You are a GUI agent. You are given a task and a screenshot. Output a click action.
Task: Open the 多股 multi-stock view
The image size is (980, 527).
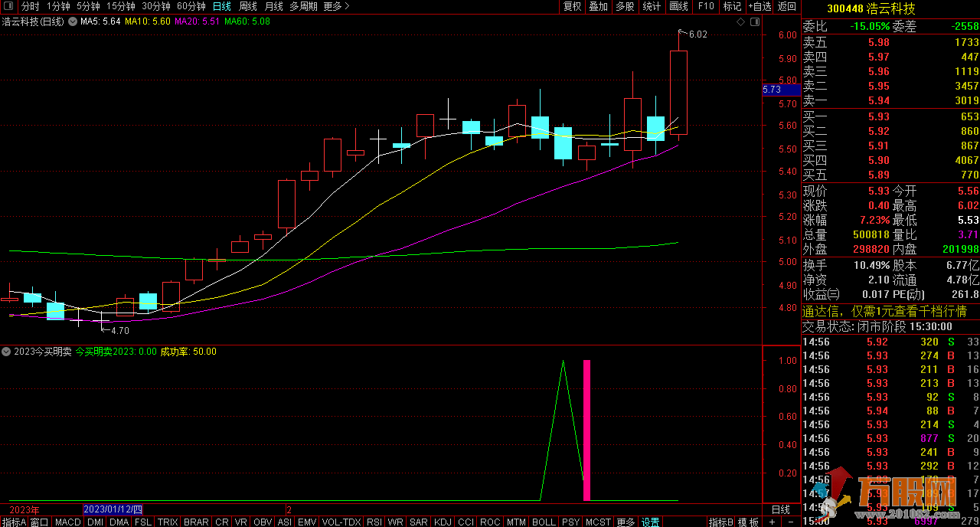[625, 6]
